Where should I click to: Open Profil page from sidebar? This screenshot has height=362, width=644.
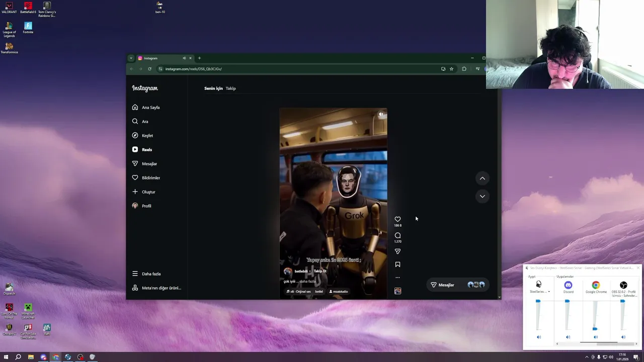pos(141,206)
